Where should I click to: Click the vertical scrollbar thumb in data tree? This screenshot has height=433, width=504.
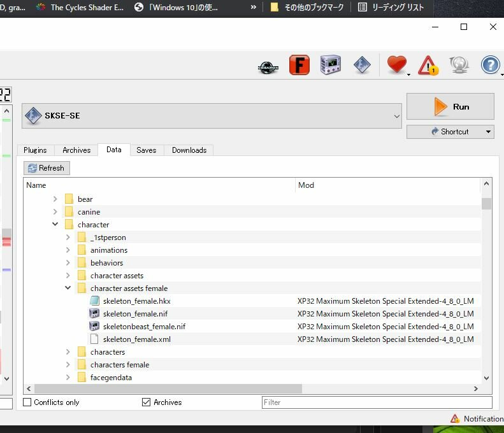click(x=486, y=204)
